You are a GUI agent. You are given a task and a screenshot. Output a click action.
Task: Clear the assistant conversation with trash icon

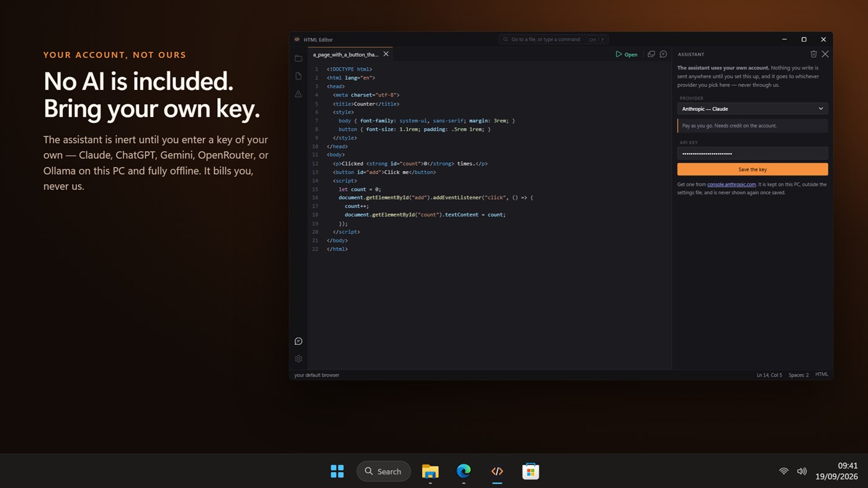point(813,54)
